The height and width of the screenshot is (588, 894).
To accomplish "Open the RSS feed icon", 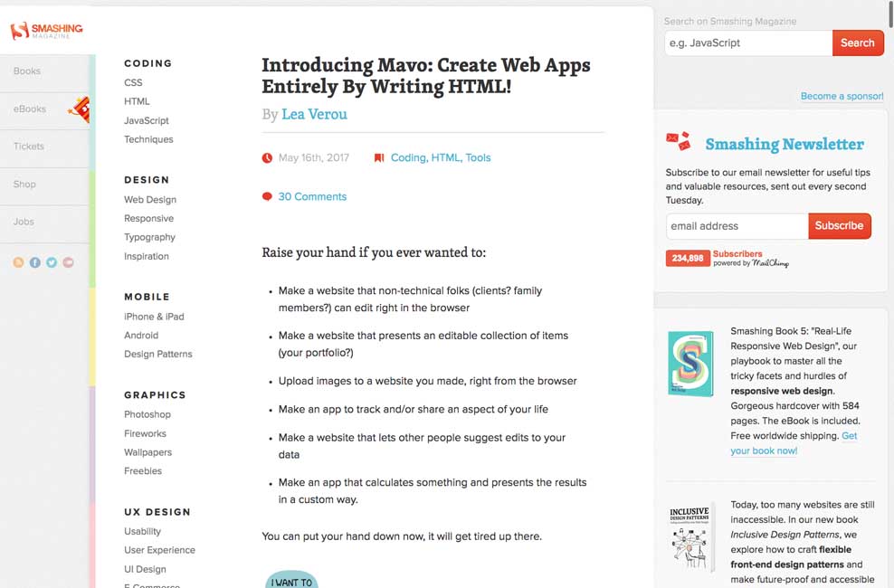I will pyautogui.click(x=18, y=262).
